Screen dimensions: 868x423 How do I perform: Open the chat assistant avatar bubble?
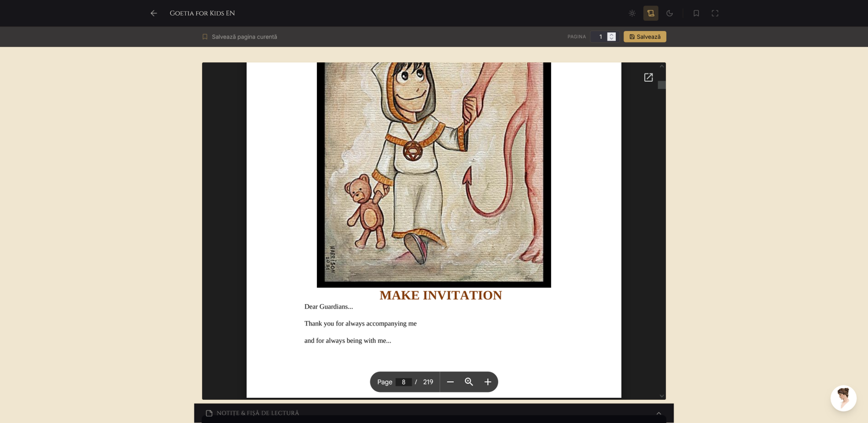(x=844, y=399)
